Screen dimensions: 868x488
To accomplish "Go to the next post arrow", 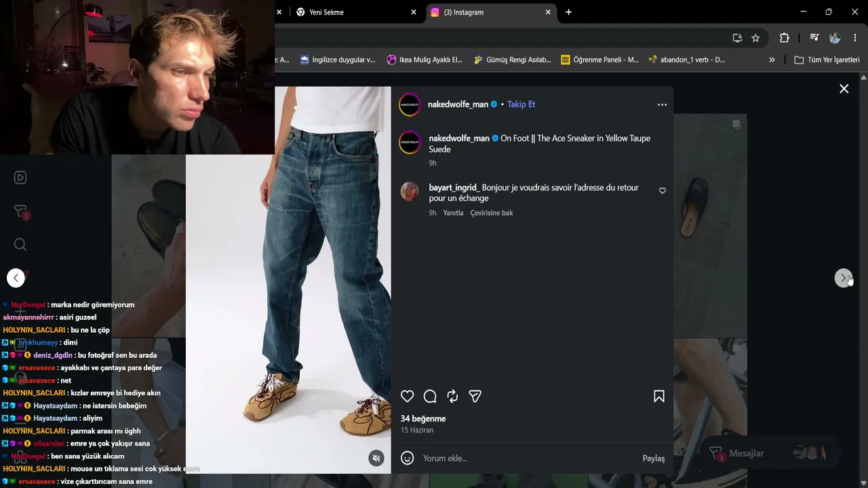I will (843, 278).
